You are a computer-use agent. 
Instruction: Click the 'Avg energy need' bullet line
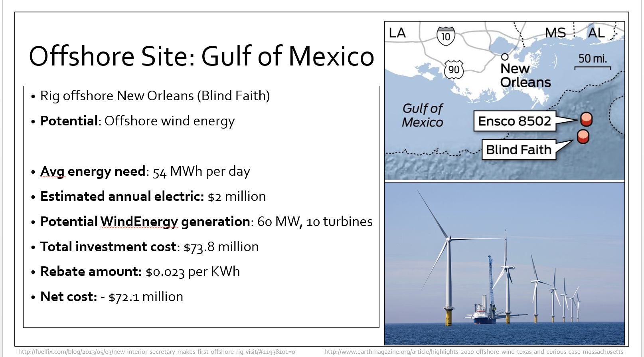coord(145,171)
